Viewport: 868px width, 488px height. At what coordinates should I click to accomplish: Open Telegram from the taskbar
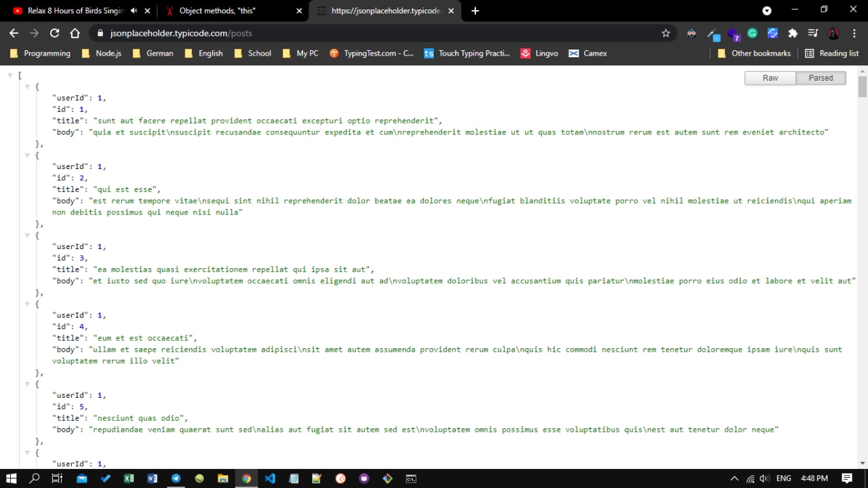click(176, 478)
